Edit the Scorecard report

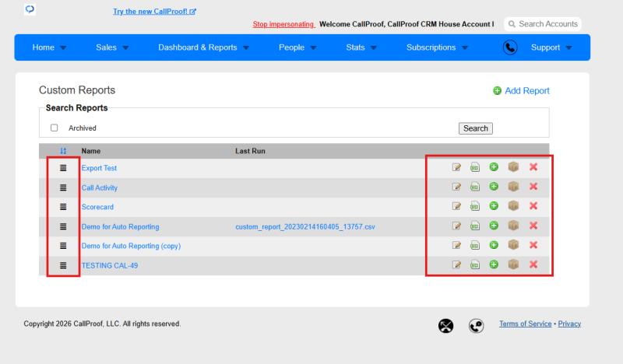click(456, 206)
